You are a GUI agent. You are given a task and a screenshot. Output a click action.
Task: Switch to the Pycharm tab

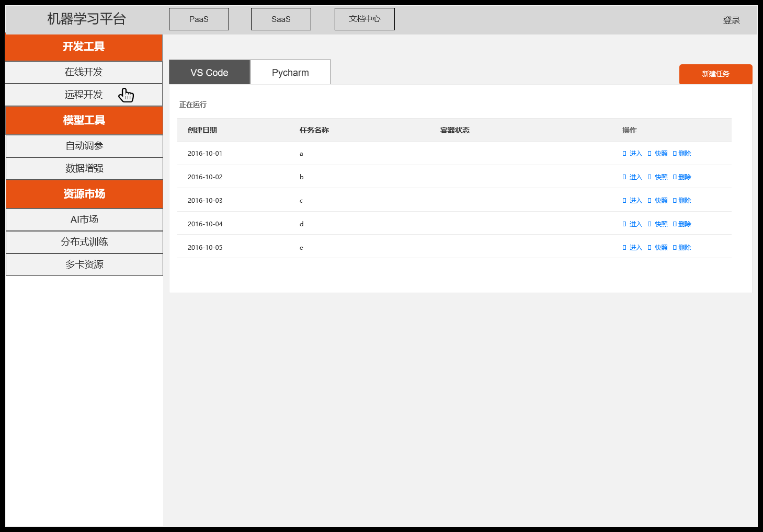[290, 73]
